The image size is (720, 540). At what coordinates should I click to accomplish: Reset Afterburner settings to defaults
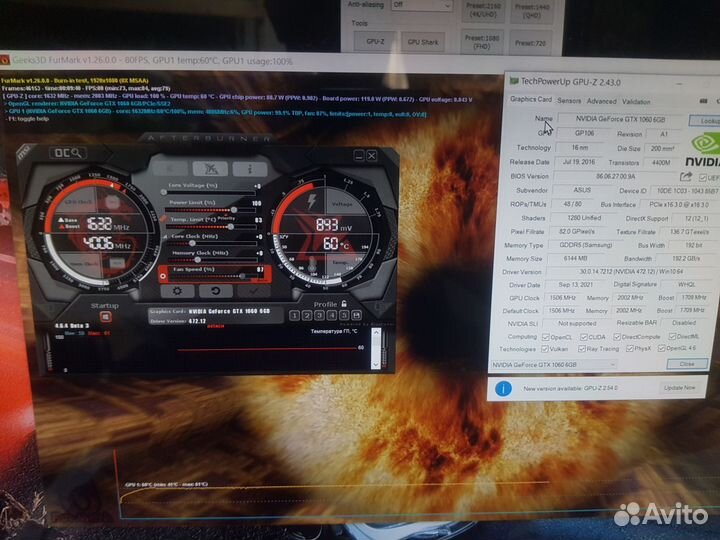coord(215,291)
